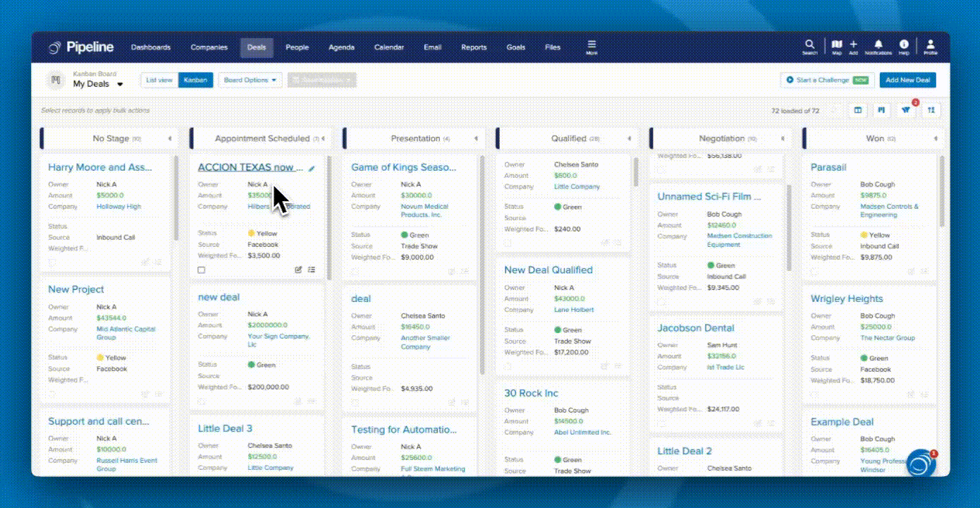Click the Map icon in the navbar
Image resolution: width=980 pixels, height=508 pixels.
click(x=836, y=44)
